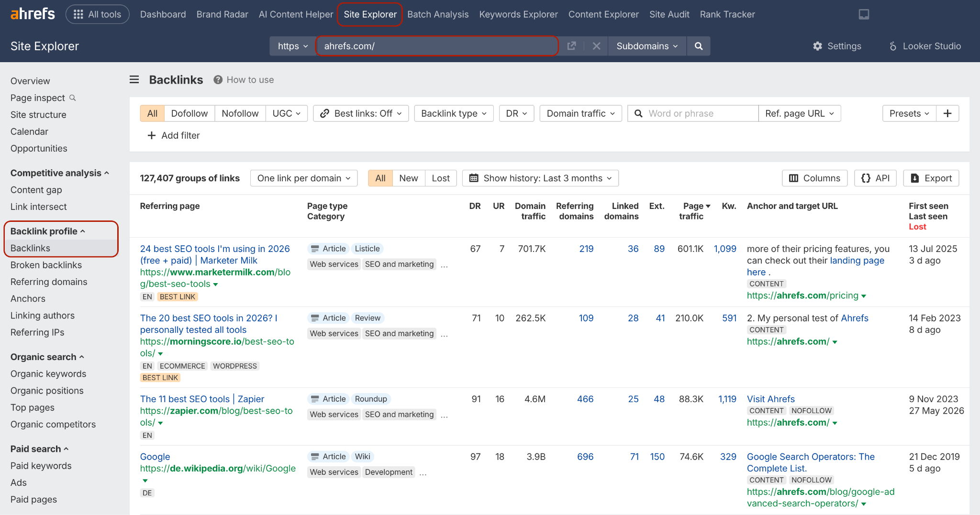Open Ref. page URL dropdown
This screenshot has height=515, width=980.
pyautogui.click(x=800, y=113)
